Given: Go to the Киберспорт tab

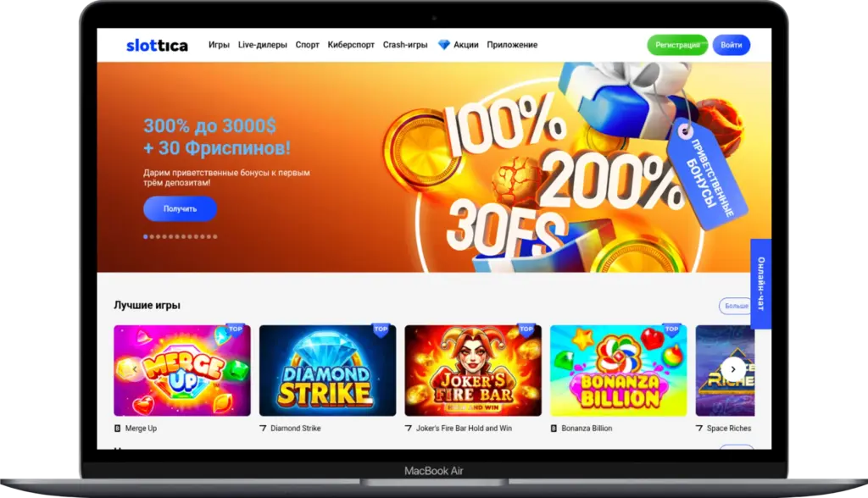Looking at the screenshot, I should pos(351,45).
